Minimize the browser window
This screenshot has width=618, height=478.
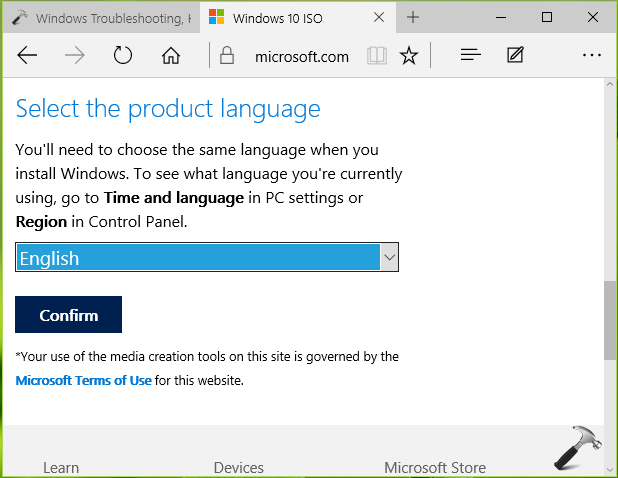(501, 17)
